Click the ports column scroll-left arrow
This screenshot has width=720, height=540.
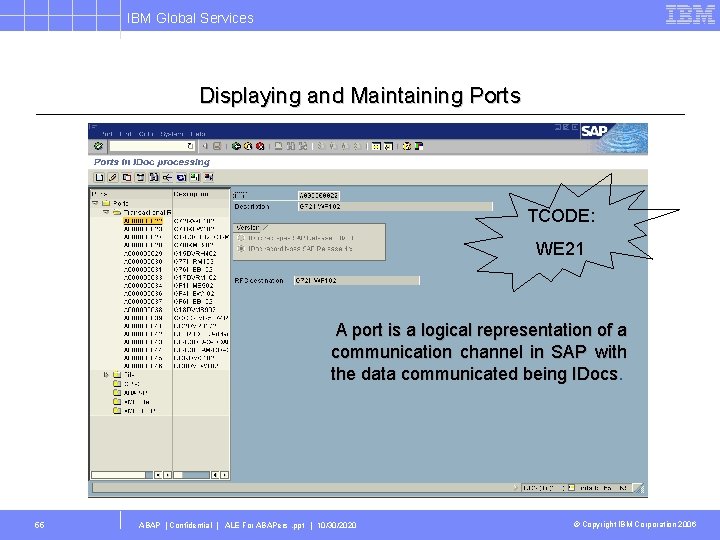[x=158, y=475]
